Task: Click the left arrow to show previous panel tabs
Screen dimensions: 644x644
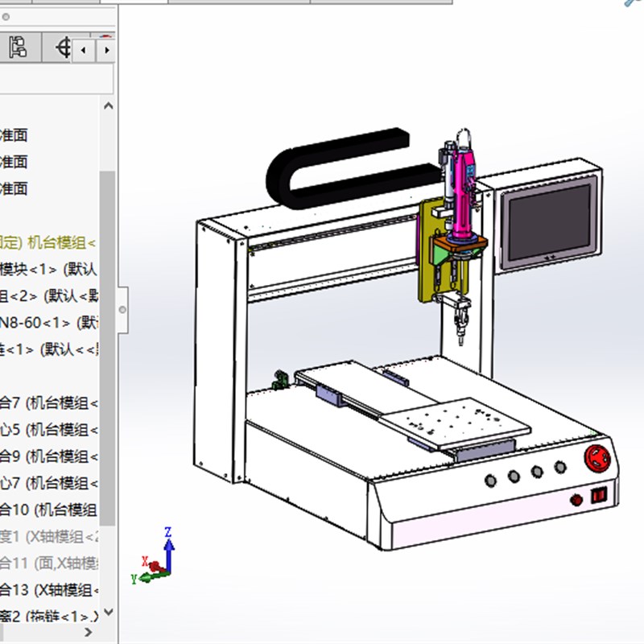Action: click(x=83, y=49)
